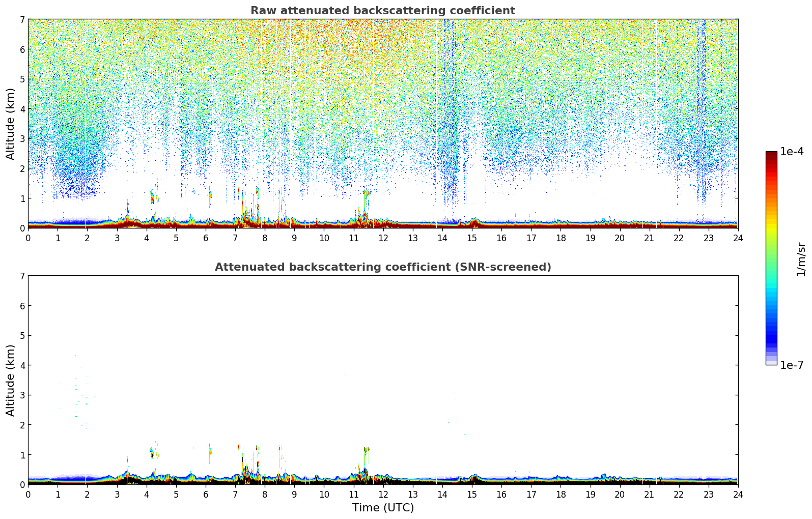
Task: Click the "Time (UTC)" x-axis label
Action: (x=383, y=507)
